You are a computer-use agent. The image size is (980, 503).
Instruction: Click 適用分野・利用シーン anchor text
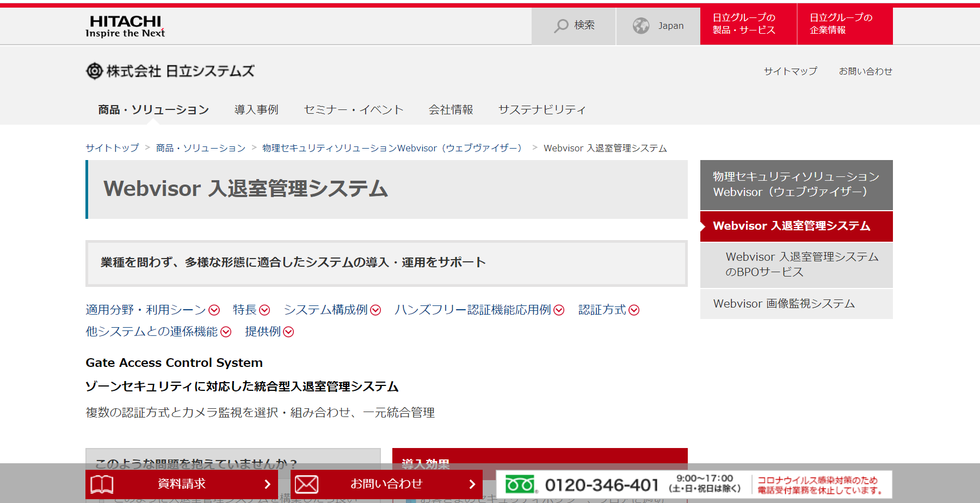146,310
